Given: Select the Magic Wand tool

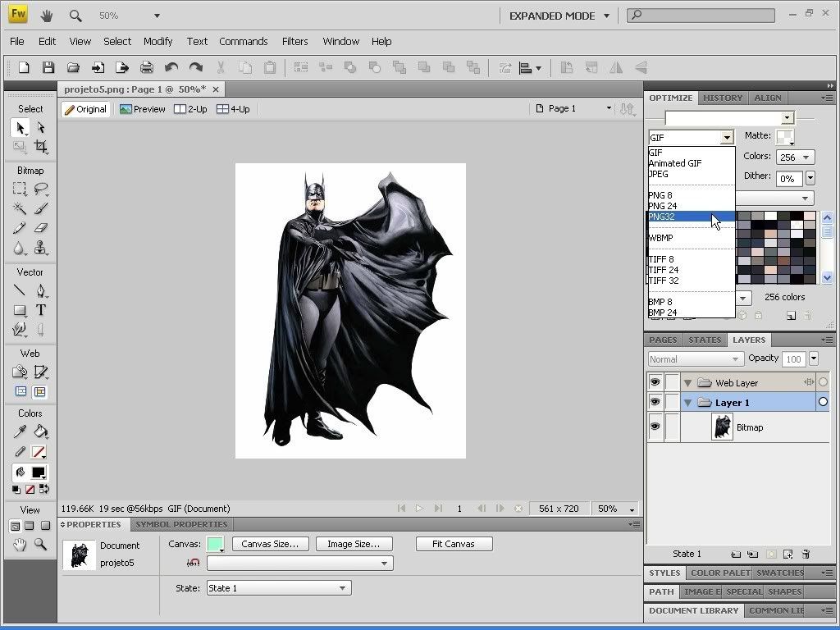Looking at the screenshot, I should coord(20,208).
